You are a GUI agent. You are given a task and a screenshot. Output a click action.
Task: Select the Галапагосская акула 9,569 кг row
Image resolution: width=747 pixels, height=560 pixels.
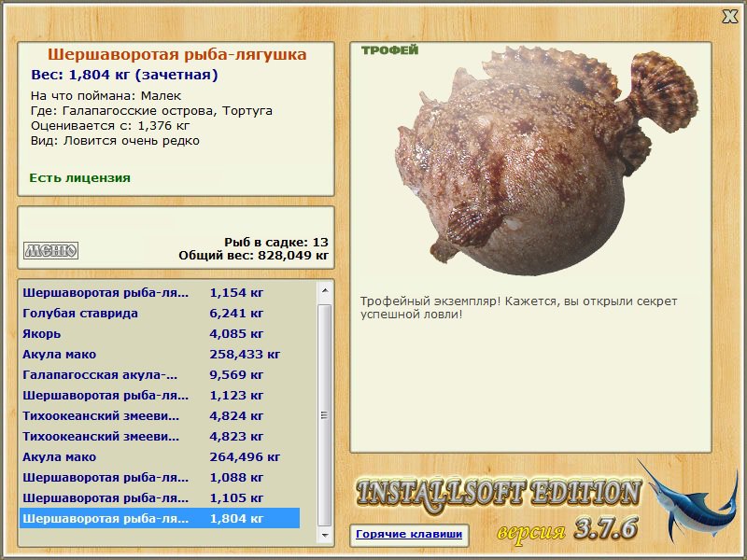(x=160, y=375)
